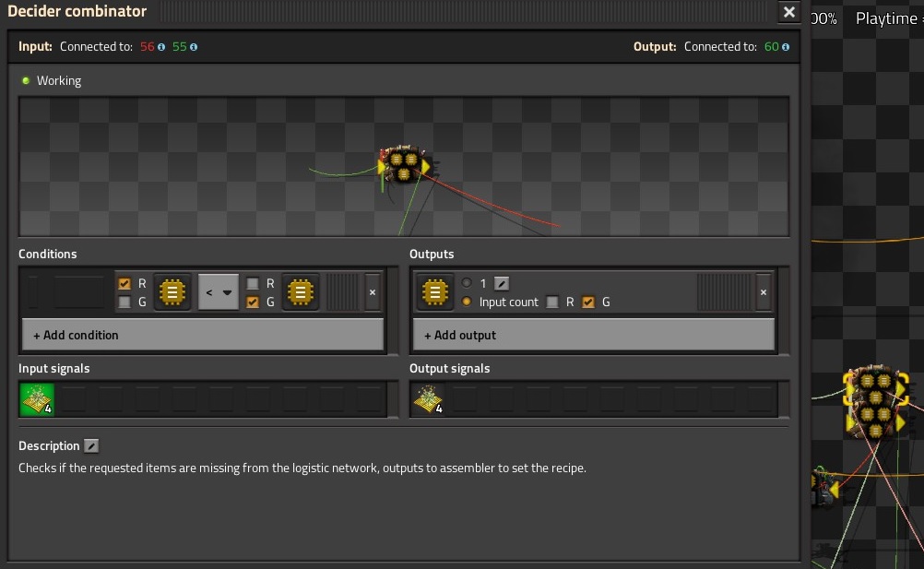Image resolution: width=924 pixels, height=569 pixels.
Task: Click Add output button
Action: (594, 335)
